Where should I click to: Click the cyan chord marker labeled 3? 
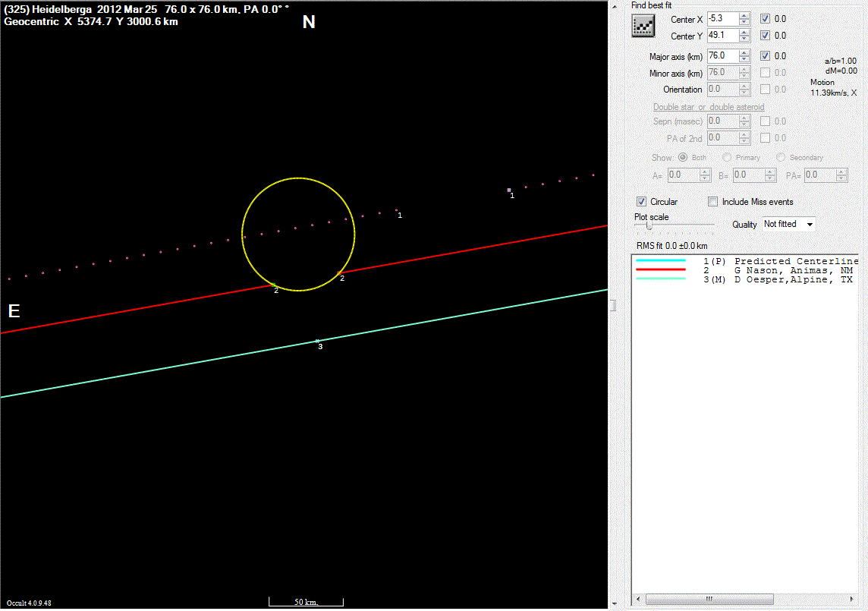(317, 342)
